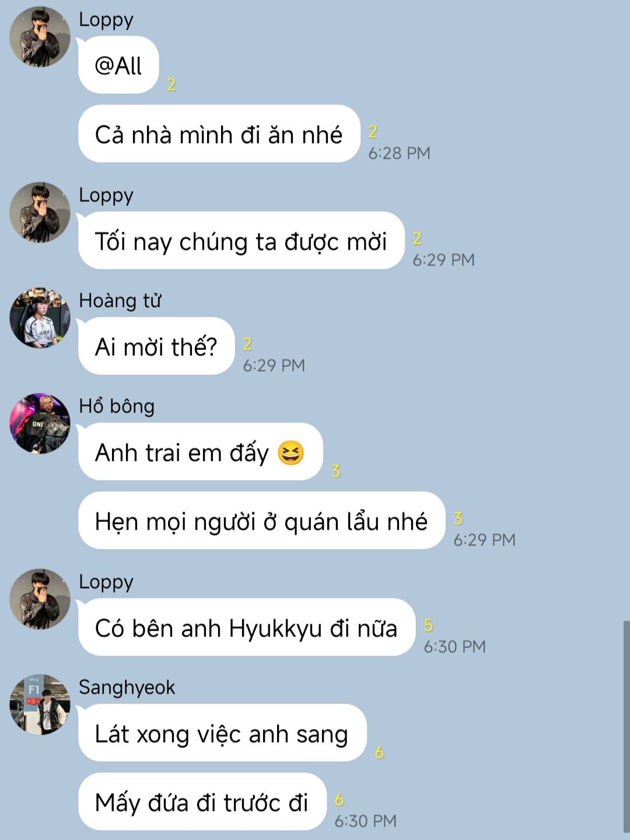Select 'Hẹn mọi người ở quán lẩu nhé' message
This screenshot has height=840, width=630.
tap(261, 521)
